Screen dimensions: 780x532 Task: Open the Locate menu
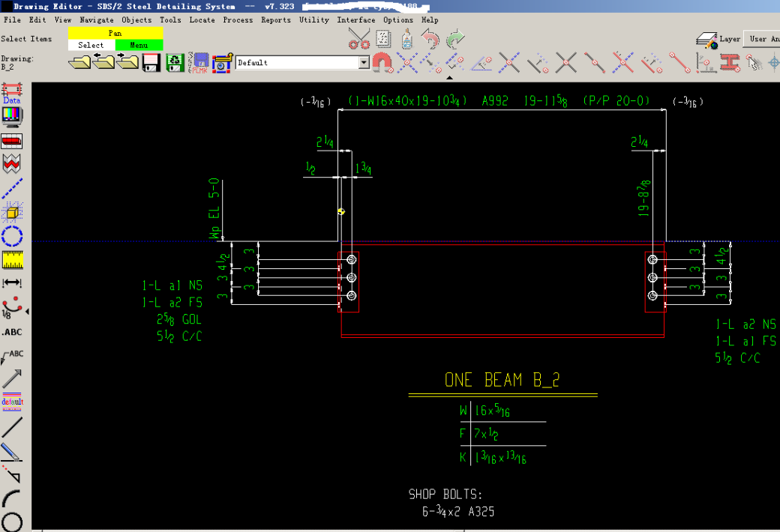click(x=202, y=20)
